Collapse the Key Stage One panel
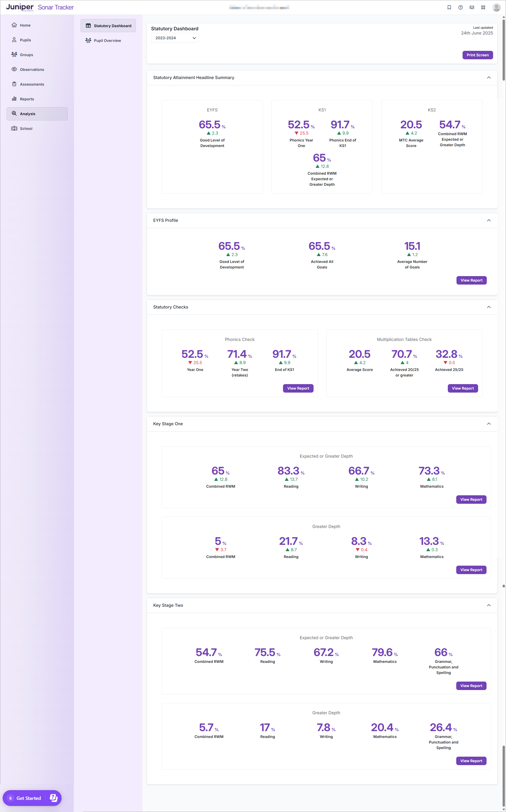Screen dimensions: 506x812 489,424
